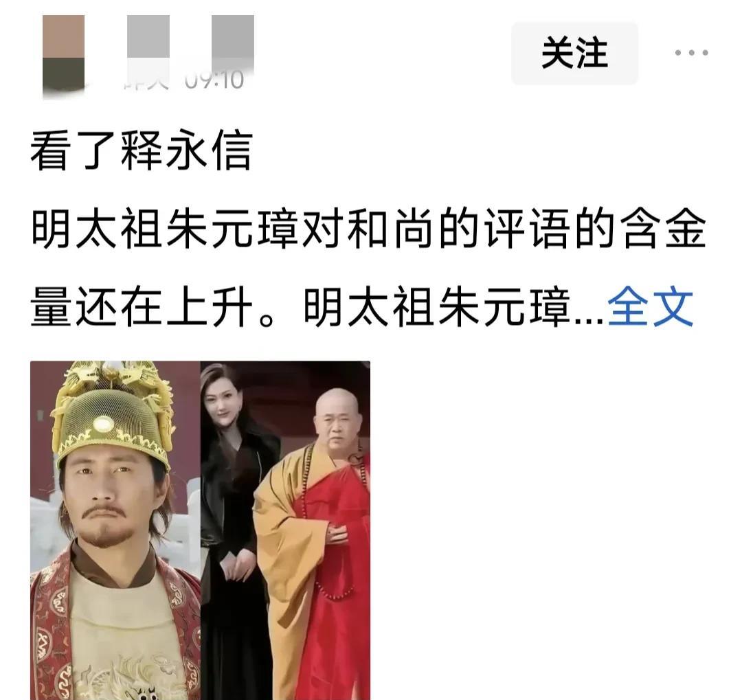
Task: Expand the post via the 全文 link
Action: coord(651,306)
